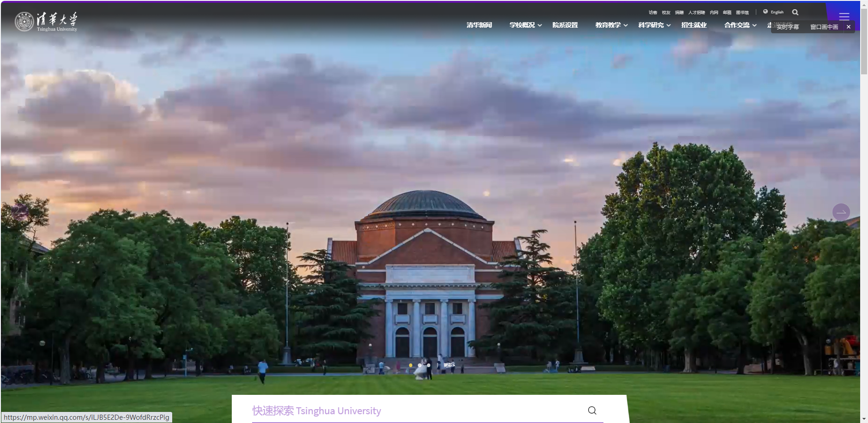868x423 pixels.
Task: Click the search icon in 快速探索 box
Action: tap(592, 411)
